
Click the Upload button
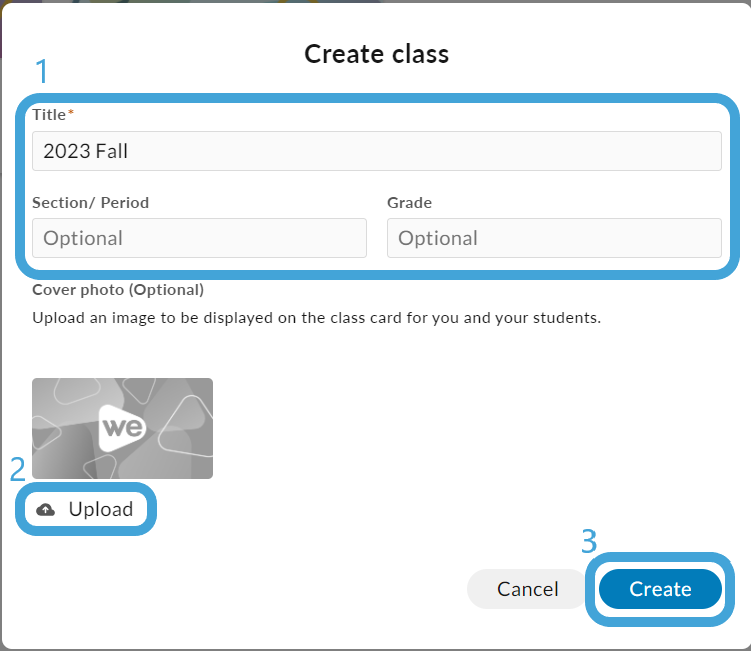[x=86, y=509]
